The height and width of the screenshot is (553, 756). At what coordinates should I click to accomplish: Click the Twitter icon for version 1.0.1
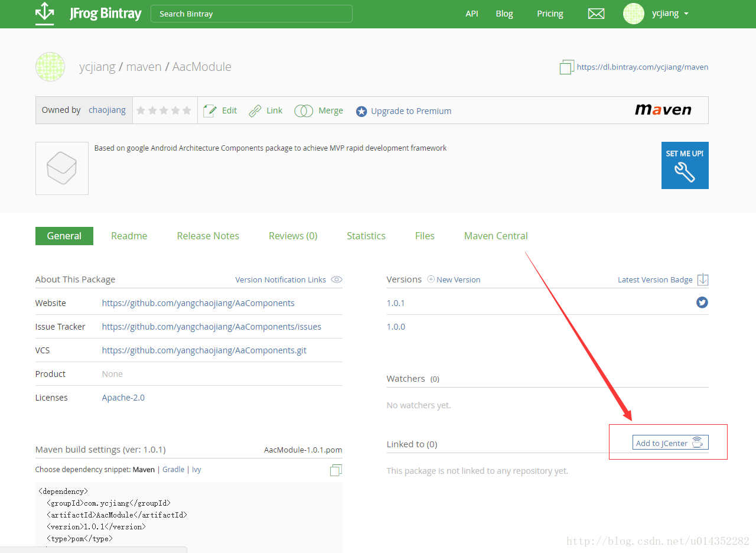702,302
